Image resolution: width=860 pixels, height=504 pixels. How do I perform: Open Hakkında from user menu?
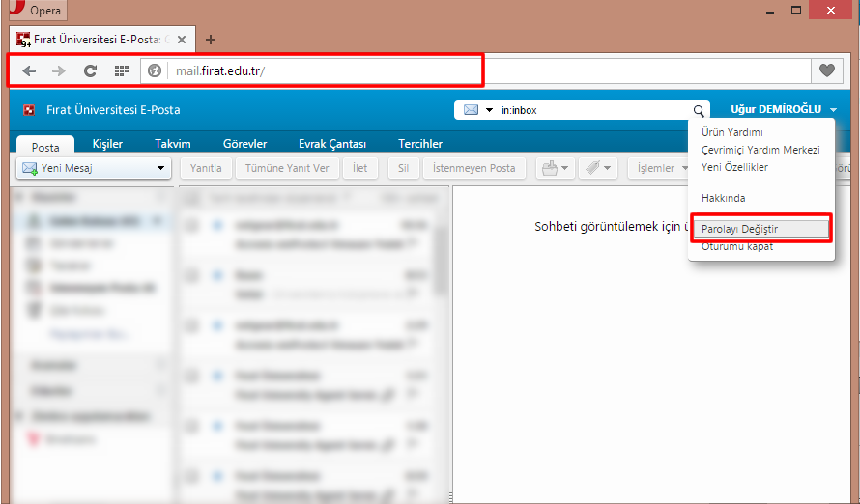tap(723, 198)
